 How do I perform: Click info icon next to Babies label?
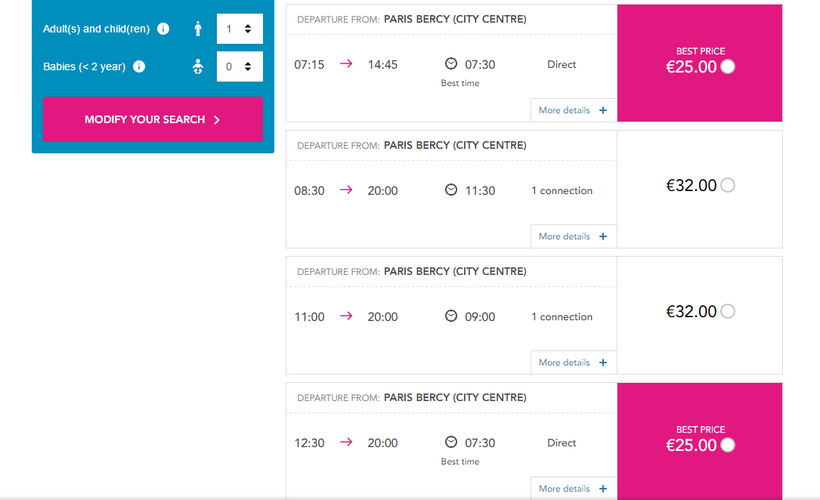click(x=139, y=67)
